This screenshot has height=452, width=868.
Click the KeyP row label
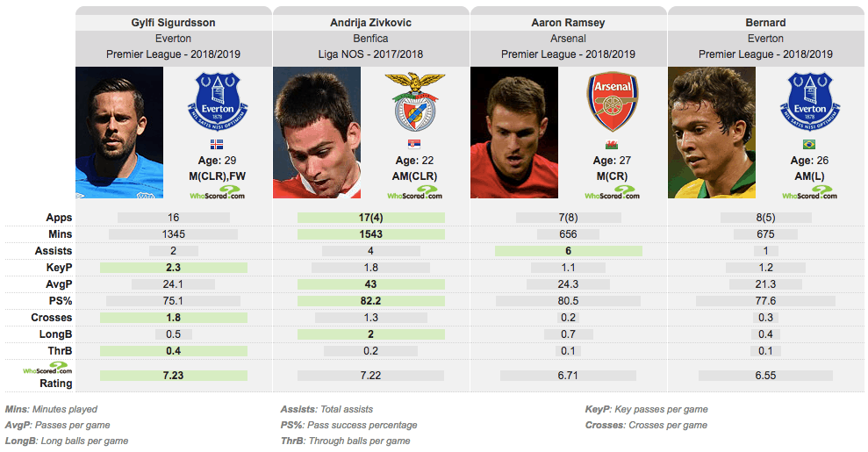pyautogui.click(x=59, y=268)
